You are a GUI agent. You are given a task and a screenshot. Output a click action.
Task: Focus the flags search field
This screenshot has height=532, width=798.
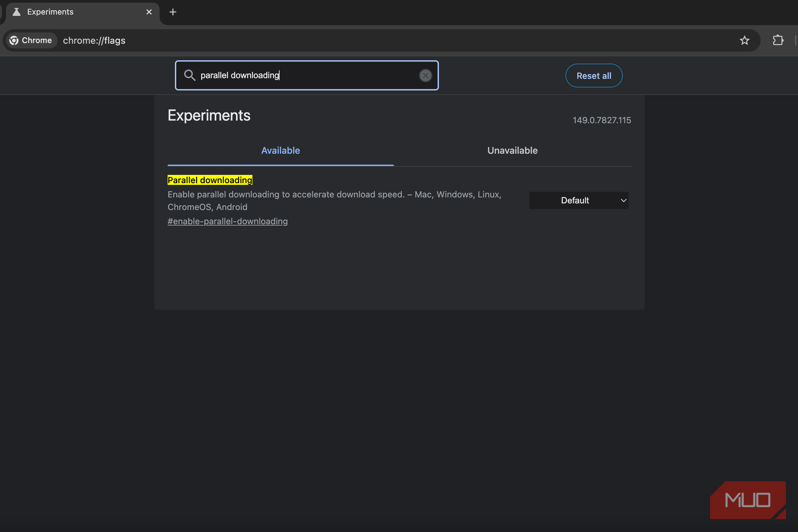[307, 75]
